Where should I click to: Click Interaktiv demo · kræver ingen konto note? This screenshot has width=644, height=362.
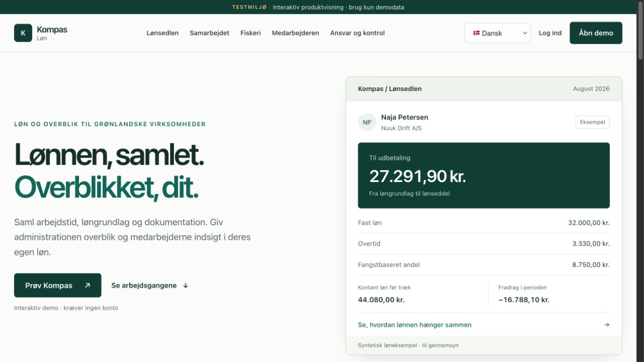[x=66, y=308]
